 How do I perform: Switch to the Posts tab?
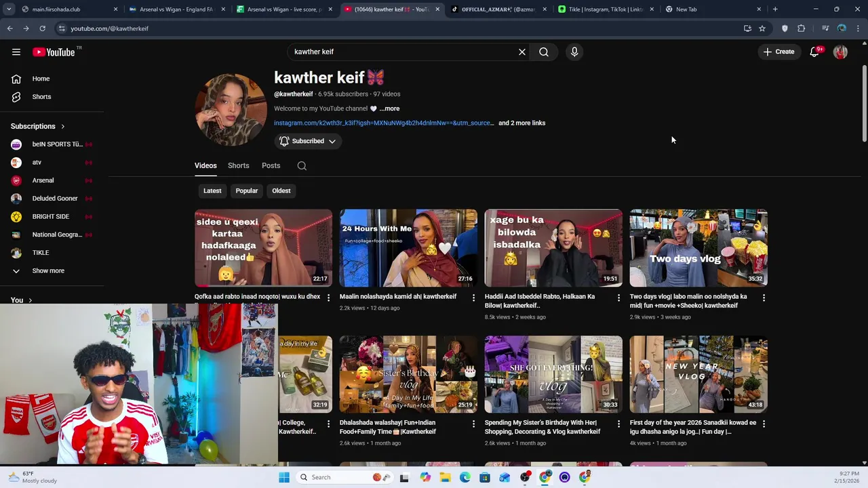271,165
